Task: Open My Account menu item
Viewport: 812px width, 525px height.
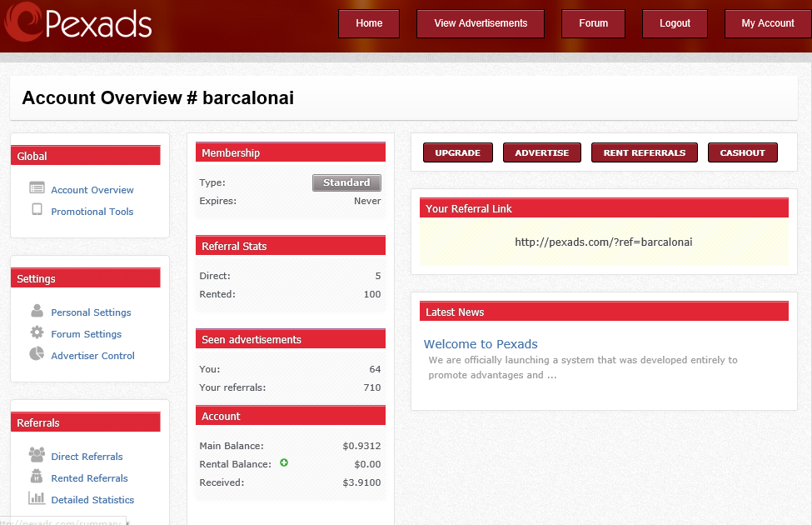Action: 768,23
